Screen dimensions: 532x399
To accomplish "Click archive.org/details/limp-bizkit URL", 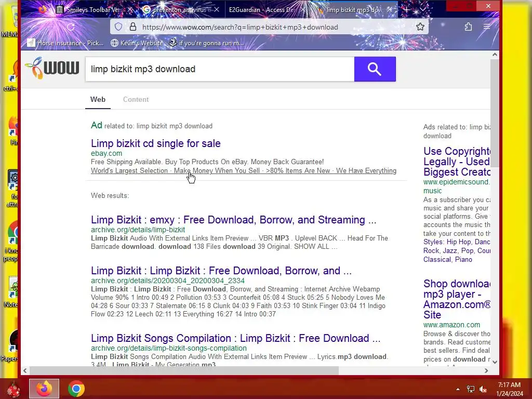I will coord(138,230).
